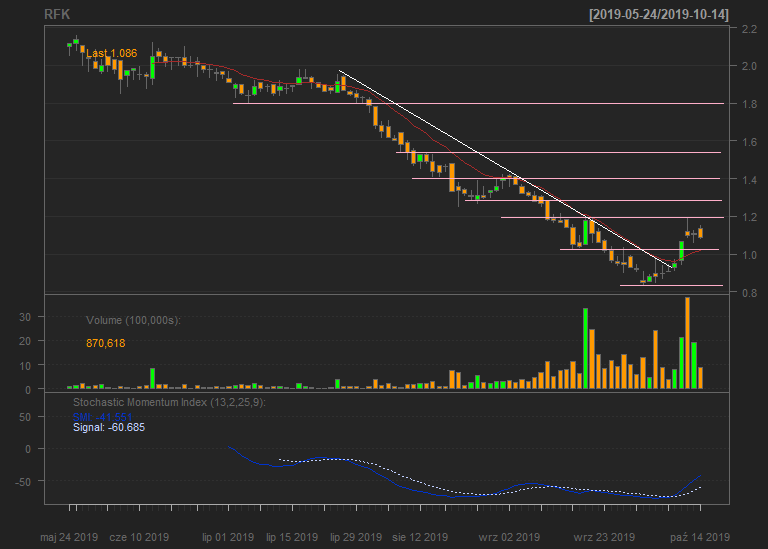Click the 'Volume (100,000s):' label
The height and width of the screenshot is (549, 768).
click(x=133, y=320)
